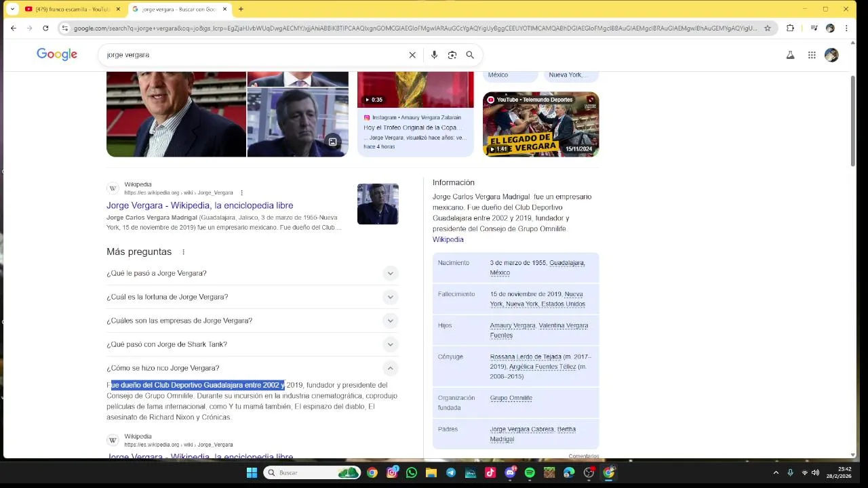Open WhatsApp from the taskbar

pos(412,472)
